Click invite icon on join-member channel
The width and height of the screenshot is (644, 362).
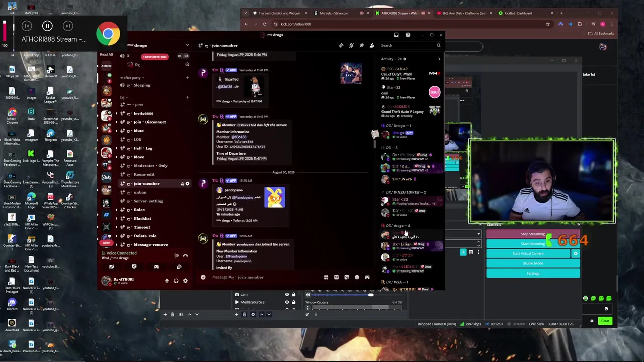tap(182, 184)
